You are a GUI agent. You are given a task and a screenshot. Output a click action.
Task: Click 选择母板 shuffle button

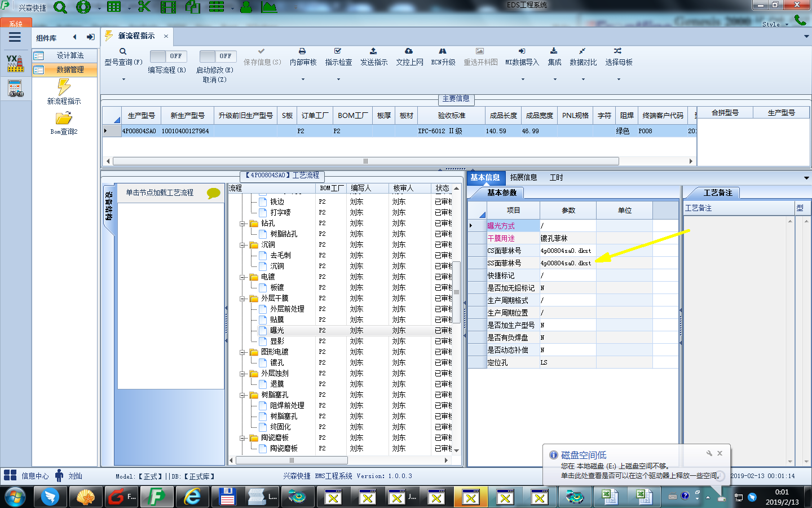point(619,58)
